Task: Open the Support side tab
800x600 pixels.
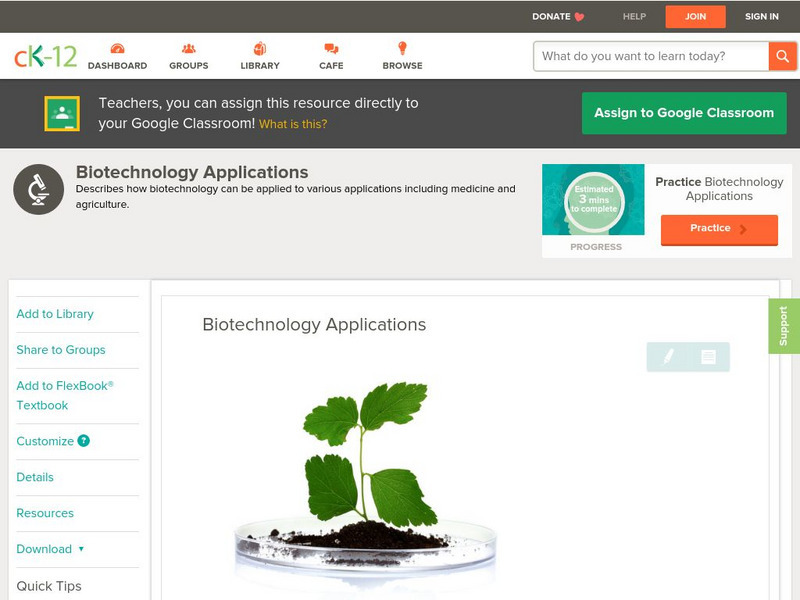Action: coord(784,326)
